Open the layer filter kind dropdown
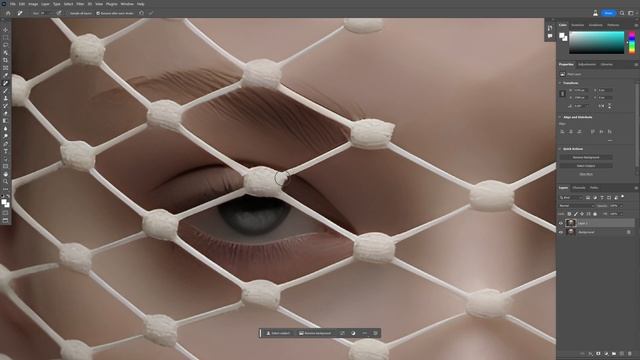 pos(571,198)
